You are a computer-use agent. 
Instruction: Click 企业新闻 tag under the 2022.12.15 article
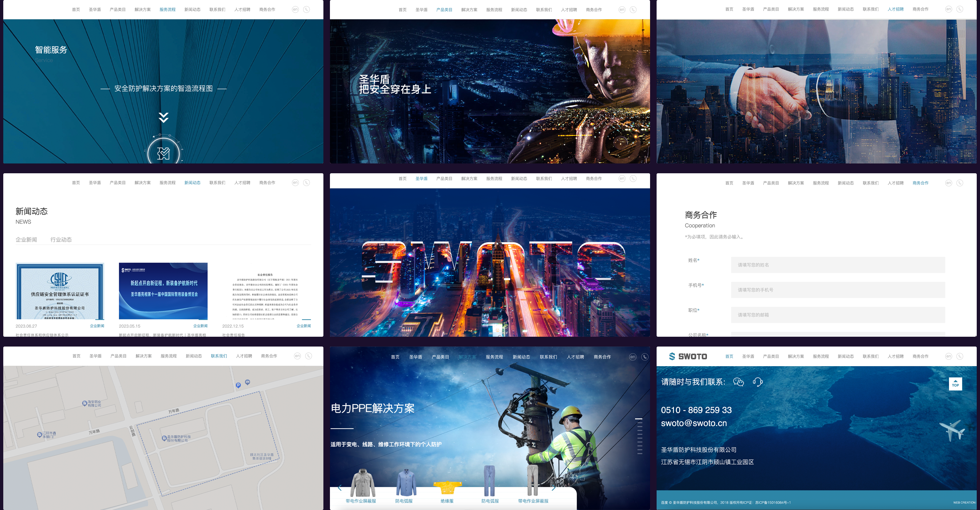(x=303, y=326)
